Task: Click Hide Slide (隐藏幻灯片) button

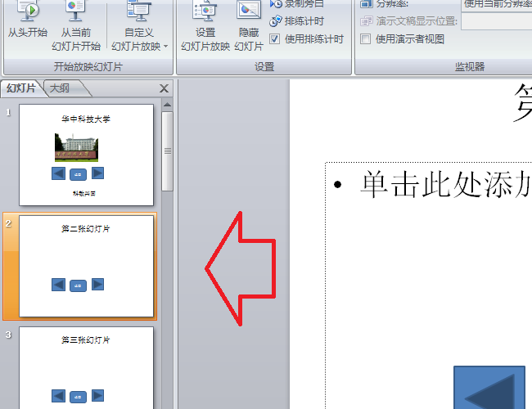Action: click(249, 26)
